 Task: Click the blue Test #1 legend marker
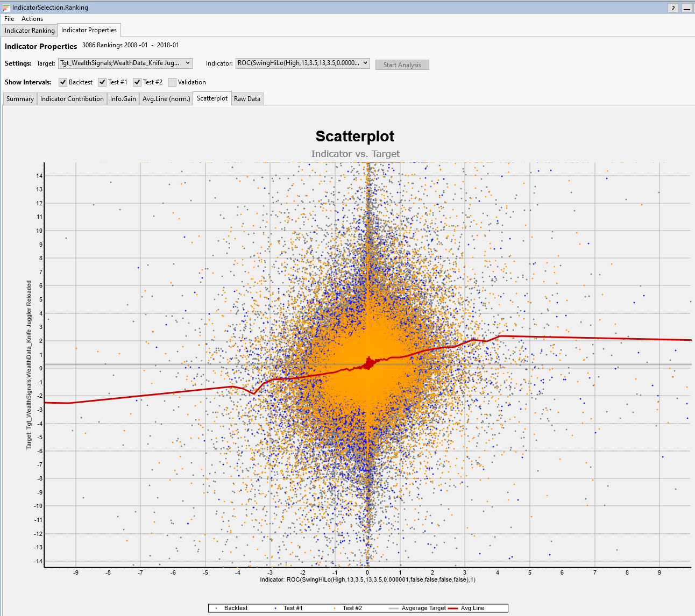pos(275,608)
